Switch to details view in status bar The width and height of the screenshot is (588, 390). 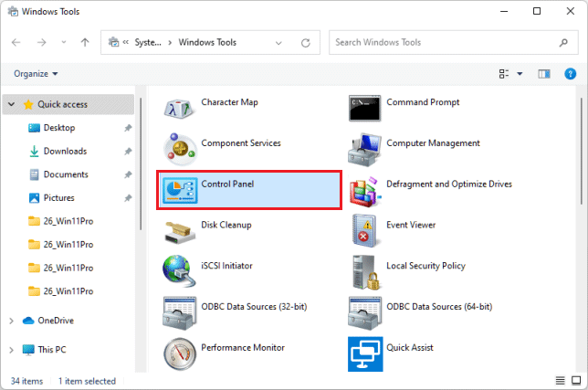coord(559,380)
